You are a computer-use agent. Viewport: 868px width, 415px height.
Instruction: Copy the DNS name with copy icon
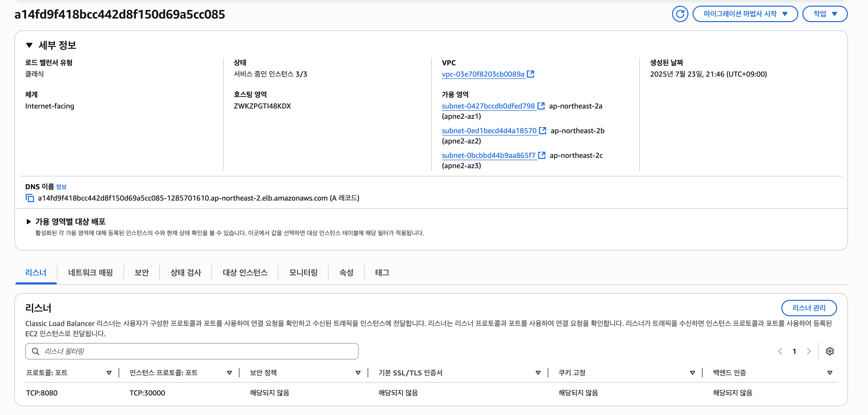point(30,198)
